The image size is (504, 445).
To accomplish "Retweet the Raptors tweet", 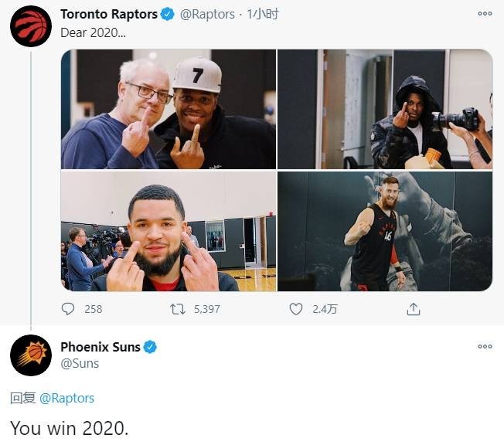I will [179, 309].
